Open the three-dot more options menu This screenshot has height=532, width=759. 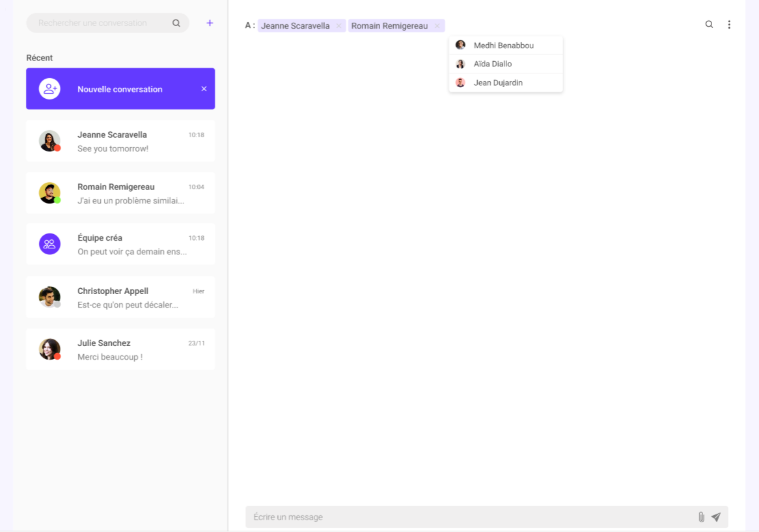click(729, 25)
